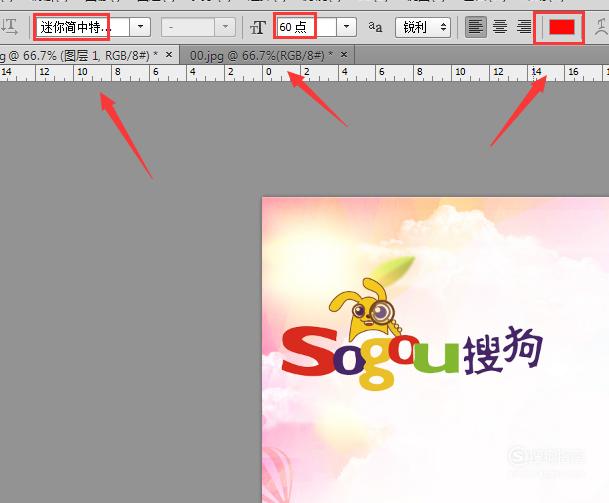Click the font size TT icon
The image size is (609, 503).
258,27
